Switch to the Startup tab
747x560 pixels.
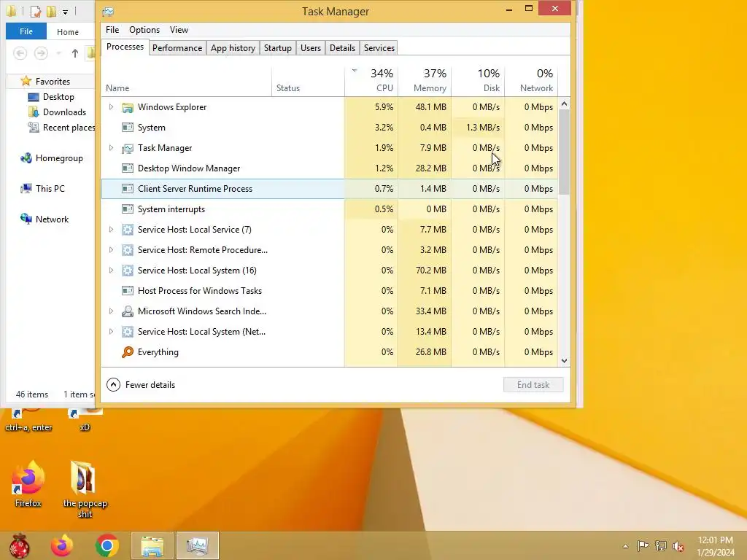278,48
